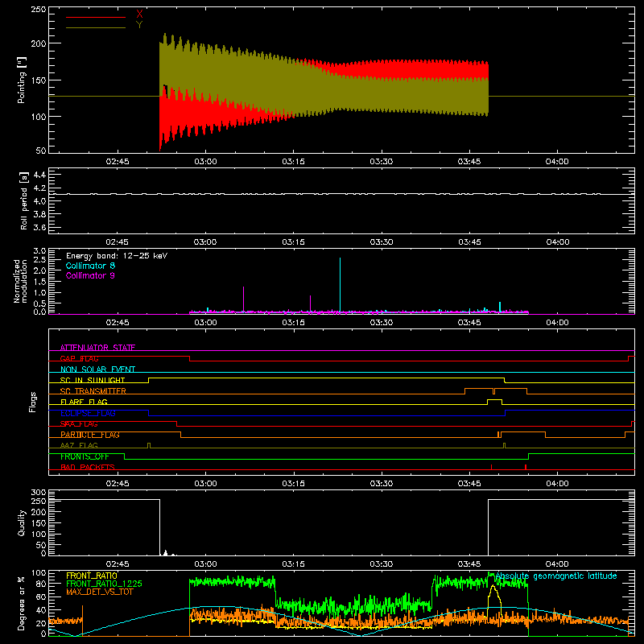Click the olive Y legend line
Screen dimensions: 644x644
(x=96, y=27)
